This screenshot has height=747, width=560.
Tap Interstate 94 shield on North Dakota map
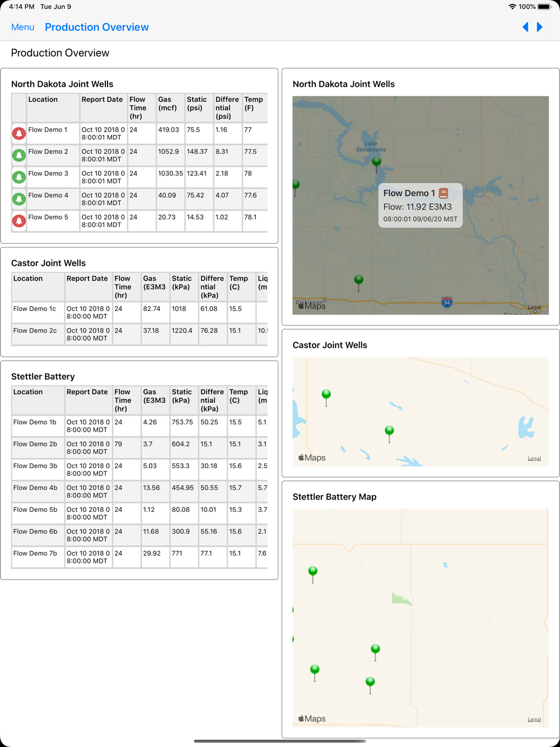(447, 302)
